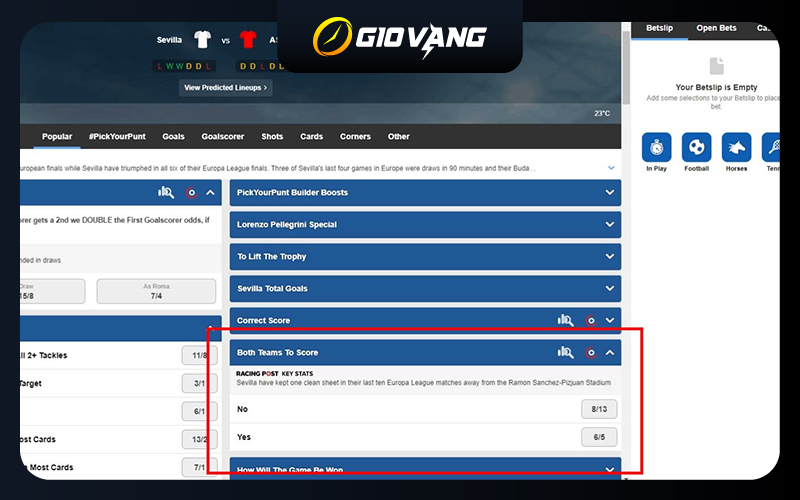
Task: Expand How Will The Game Be Won market
Action: click(425, 468)
